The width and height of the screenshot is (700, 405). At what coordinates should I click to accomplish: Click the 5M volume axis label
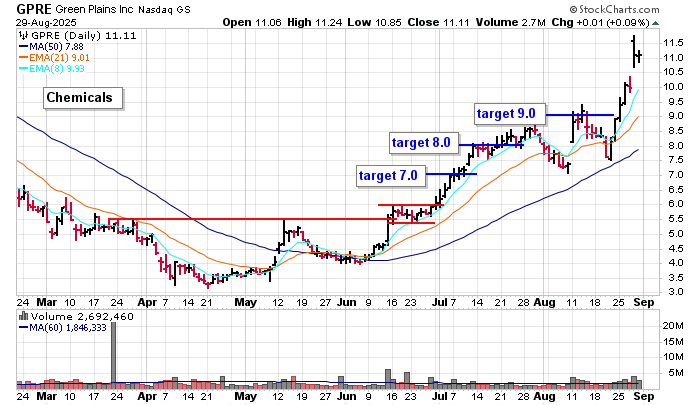click(x=676, y=373)
